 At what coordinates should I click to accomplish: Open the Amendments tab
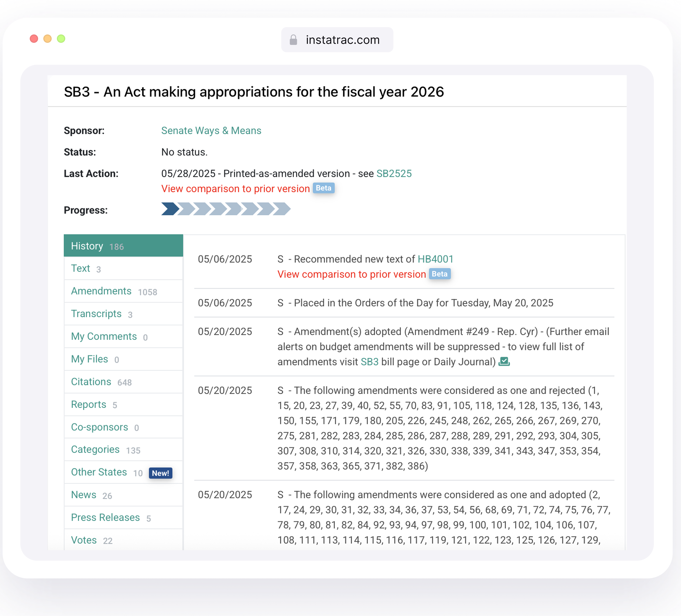click(123, 291)
